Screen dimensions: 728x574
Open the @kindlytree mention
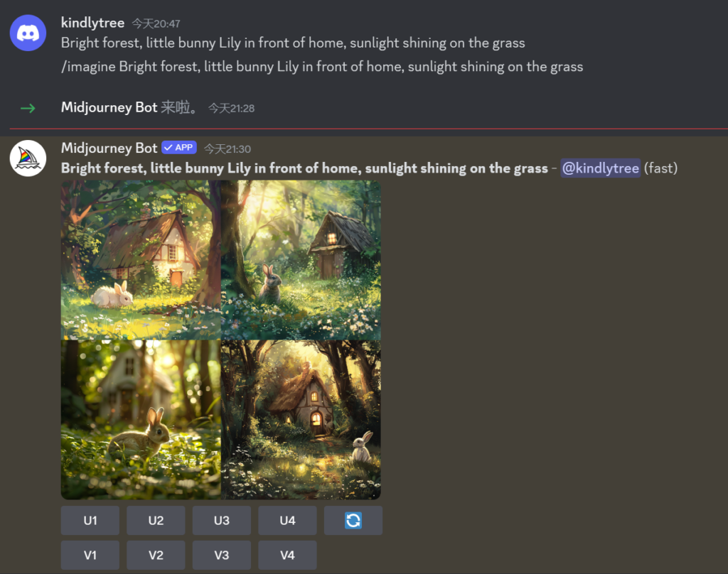point(600,168)
